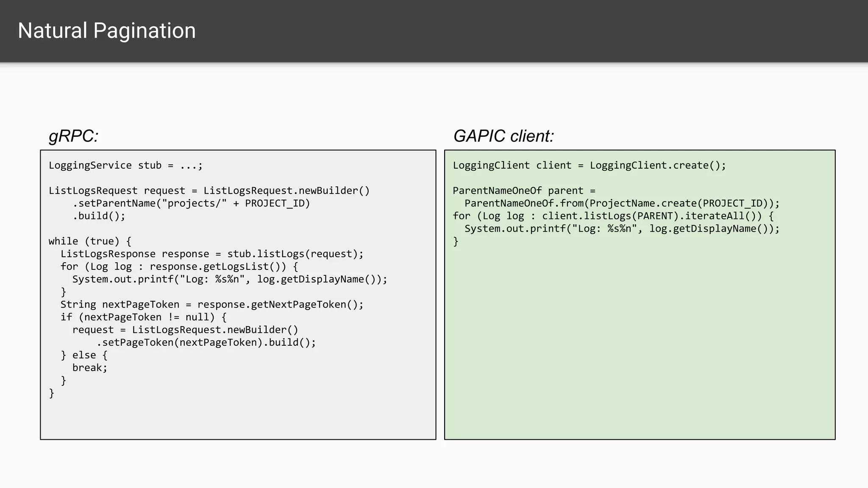Click the Natural Pagination slide title
This screenshot has width=868, height=488.
click(107, 31)
